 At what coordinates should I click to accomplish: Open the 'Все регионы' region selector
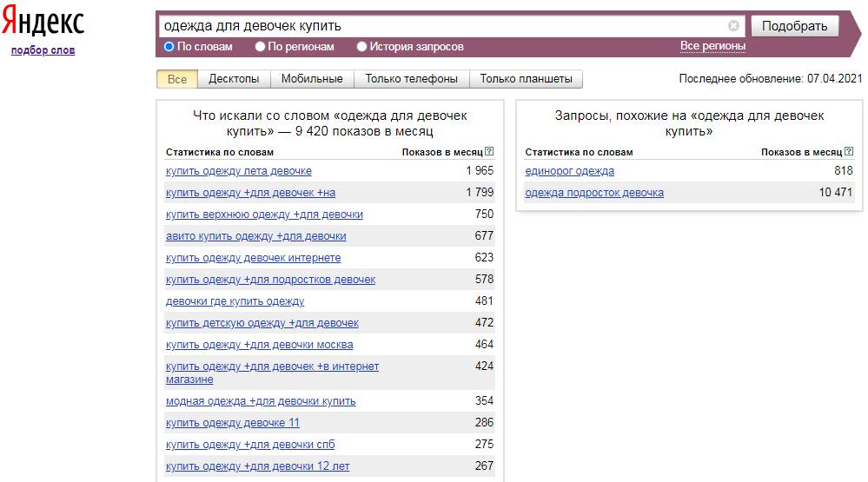click(x=712, y=46)
